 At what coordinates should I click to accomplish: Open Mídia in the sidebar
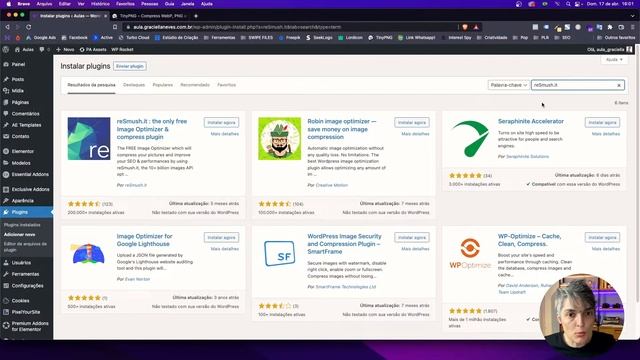coord(18,91)
